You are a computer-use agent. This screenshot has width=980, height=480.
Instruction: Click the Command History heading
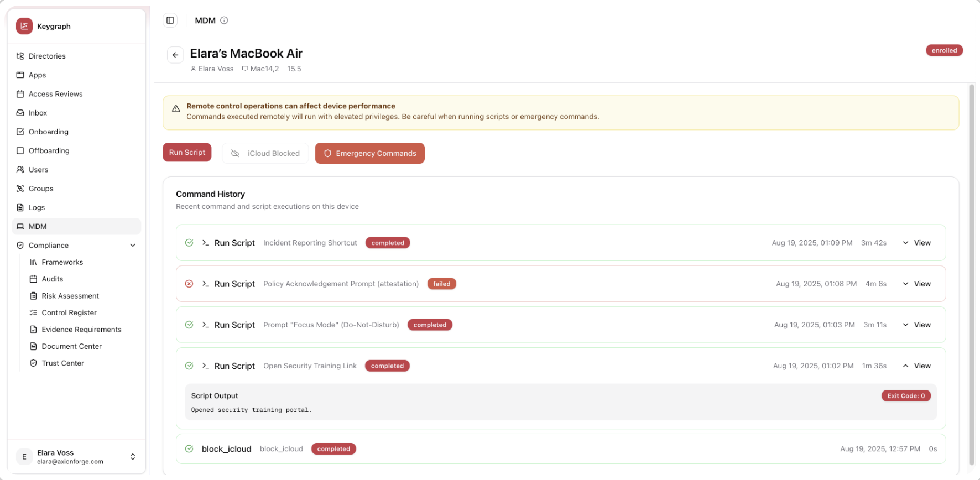click(210, 194)
